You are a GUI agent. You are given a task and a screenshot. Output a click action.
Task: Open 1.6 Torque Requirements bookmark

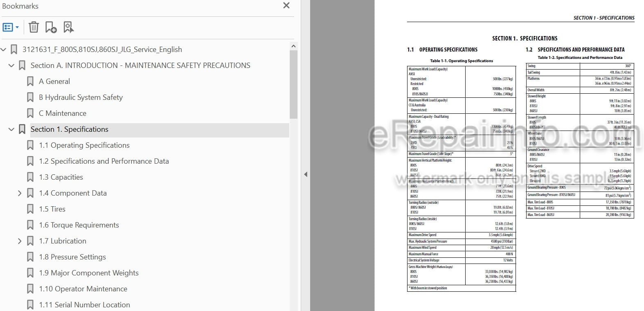point(79,225)
